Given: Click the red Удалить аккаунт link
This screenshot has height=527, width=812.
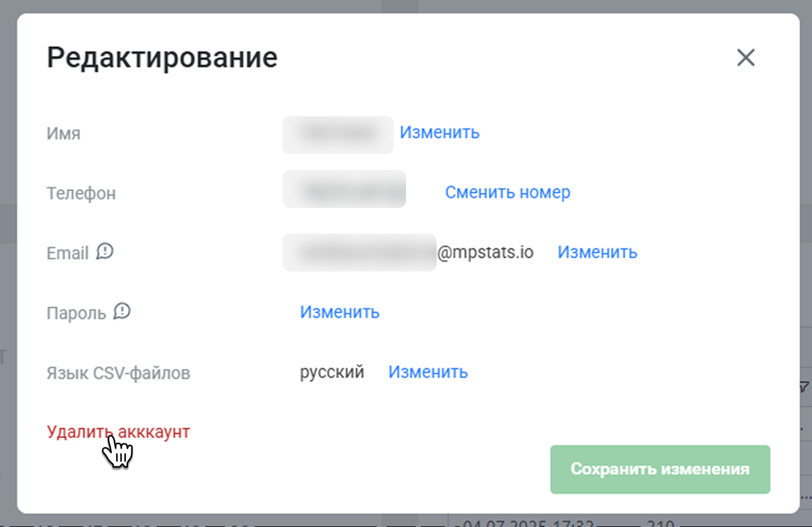Looking at the screenshot, I should tap(118, 432).
